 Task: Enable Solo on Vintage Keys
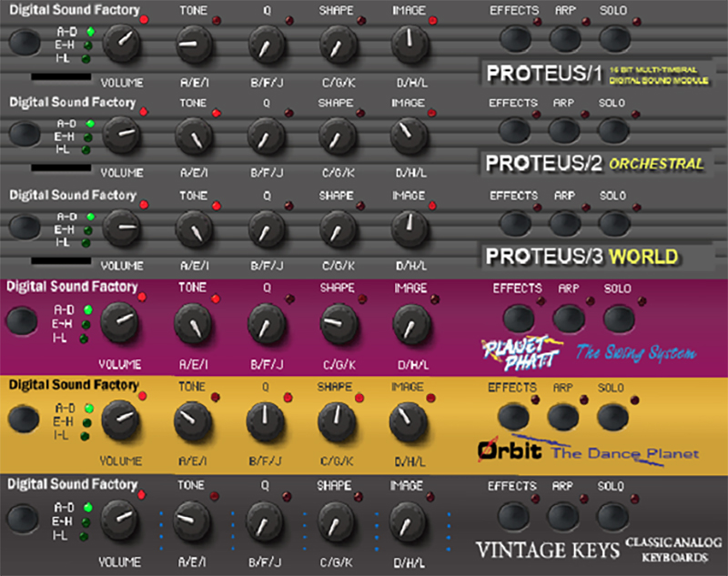tap(612, 515)
